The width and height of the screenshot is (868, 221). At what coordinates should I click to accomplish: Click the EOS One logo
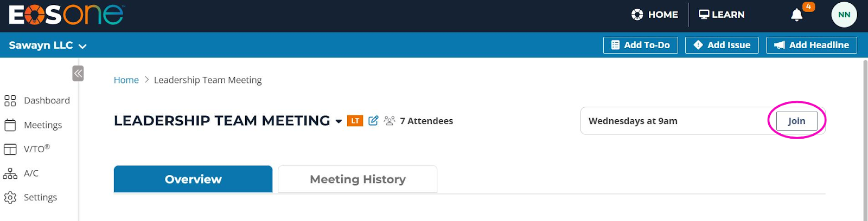point(66,15)
